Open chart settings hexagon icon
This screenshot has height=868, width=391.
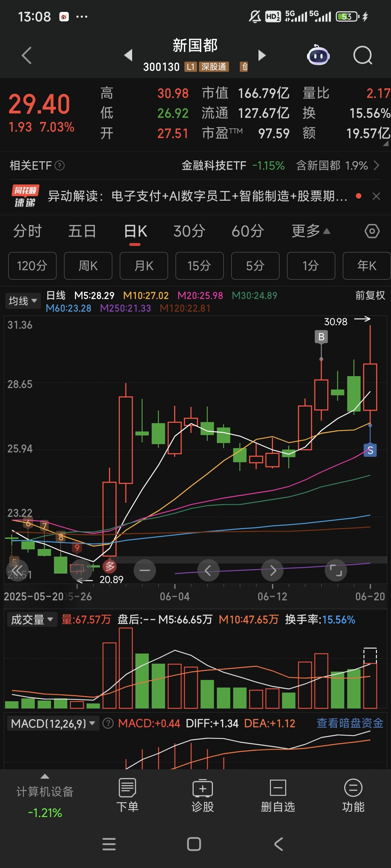coord(372,231)
